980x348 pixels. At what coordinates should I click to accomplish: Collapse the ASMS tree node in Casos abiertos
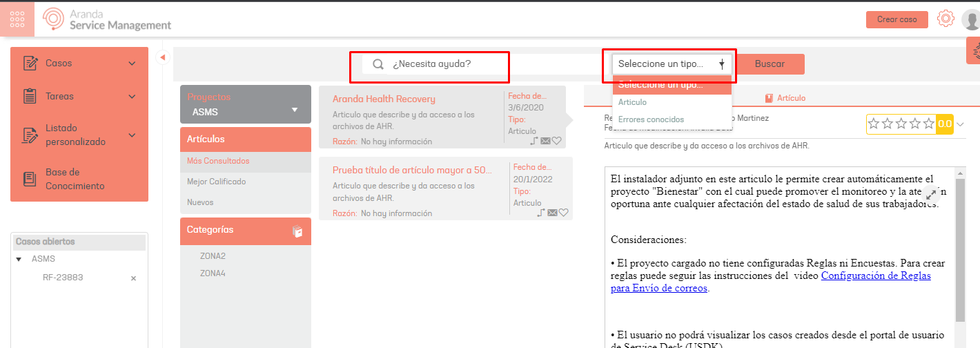tap(19, 259)
